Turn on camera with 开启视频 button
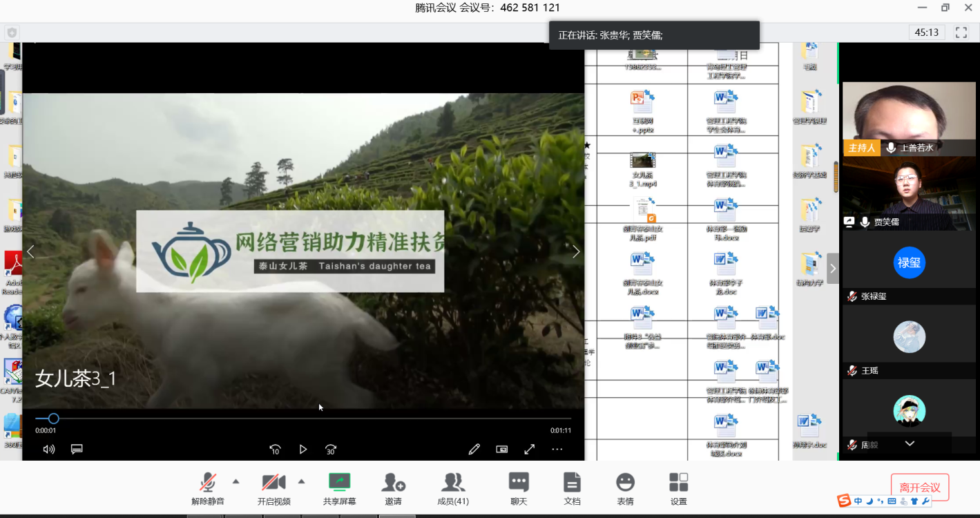This screenshot has width=980, height=518. click(273, 488)
